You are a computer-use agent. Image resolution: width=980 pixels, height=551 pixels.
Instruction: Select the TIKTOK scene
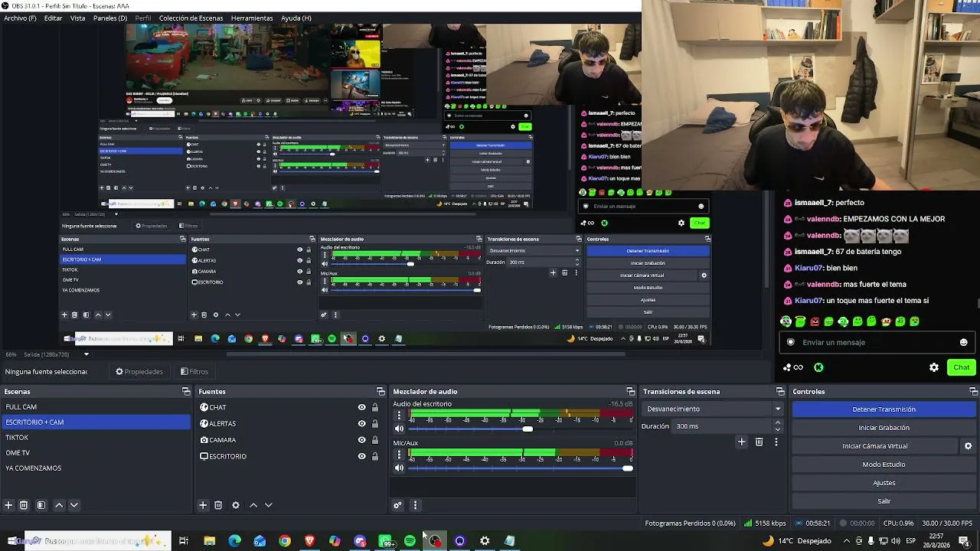click(96, 438)
